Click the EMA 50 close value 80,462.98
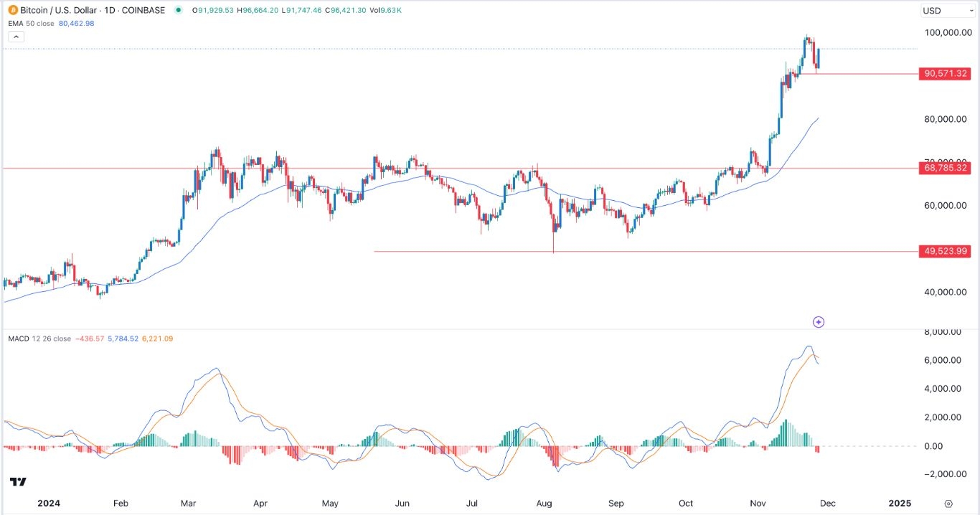 click(x=75, y=23)
